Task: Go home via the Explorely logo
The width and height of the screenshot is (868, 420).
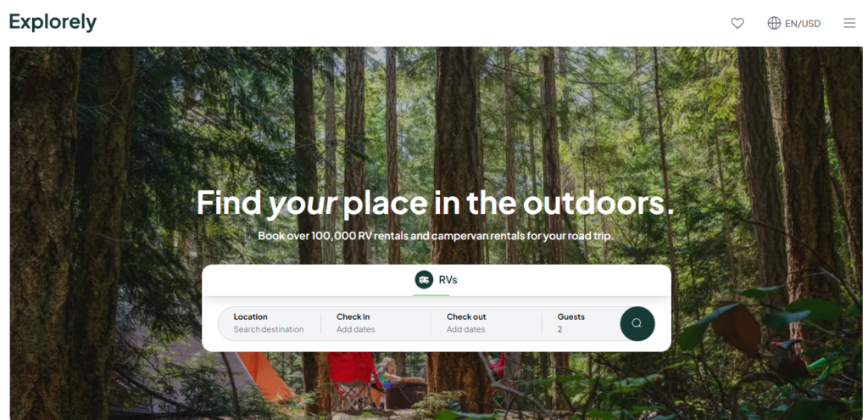Action: pyautogui.click(x=53, y=22)
